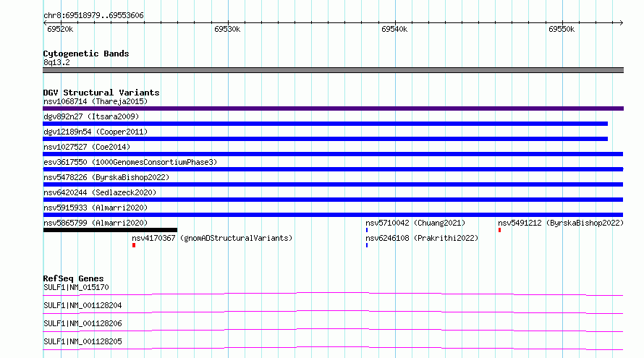Click nsv4170367 (gnomADStructuralVariants) label
The height and width of the screenshot is (358, 644).
[x=212, y=238]
